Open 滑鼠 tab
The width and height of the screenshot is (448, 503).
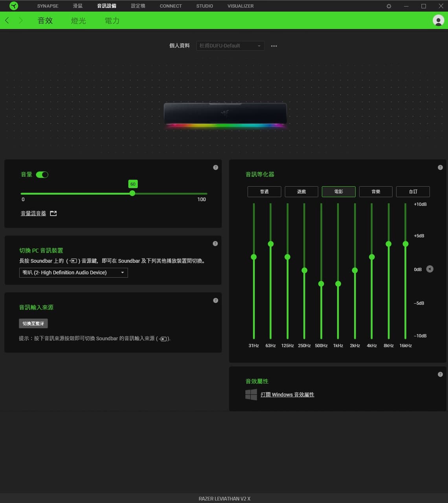(x=78, y=6)
